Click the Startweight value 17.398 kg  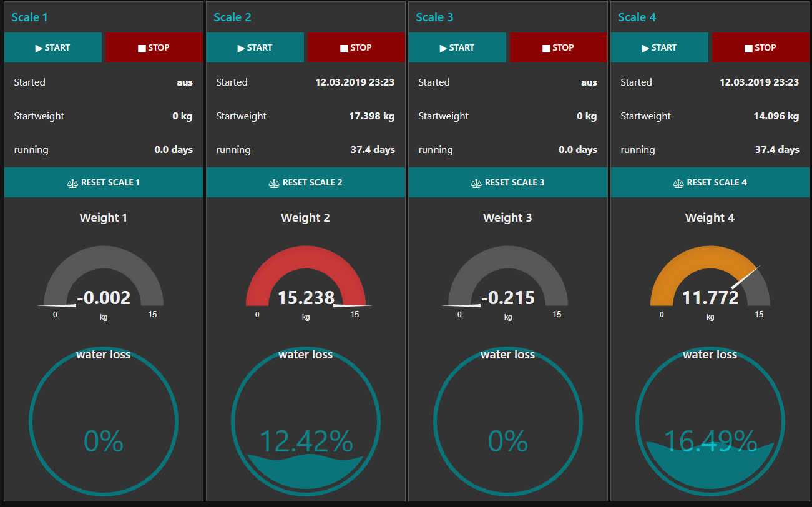tap(372, 116)
